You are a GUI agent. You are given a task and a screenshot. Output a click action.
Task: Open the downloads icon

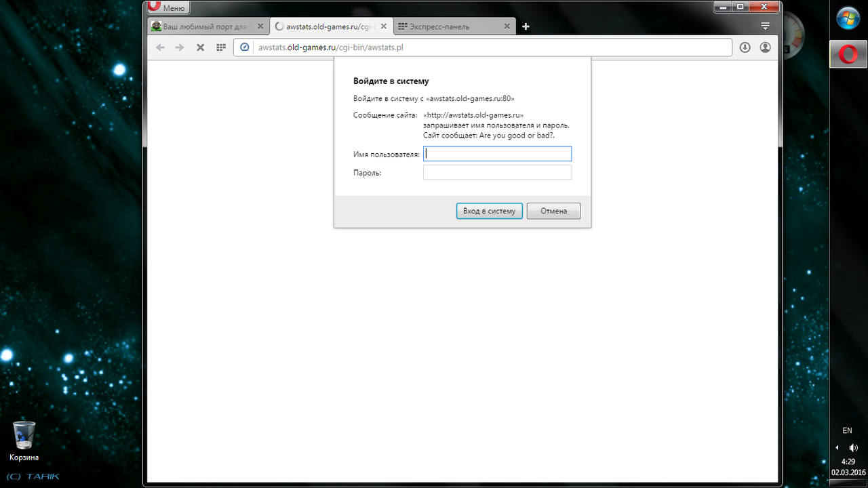745,47
